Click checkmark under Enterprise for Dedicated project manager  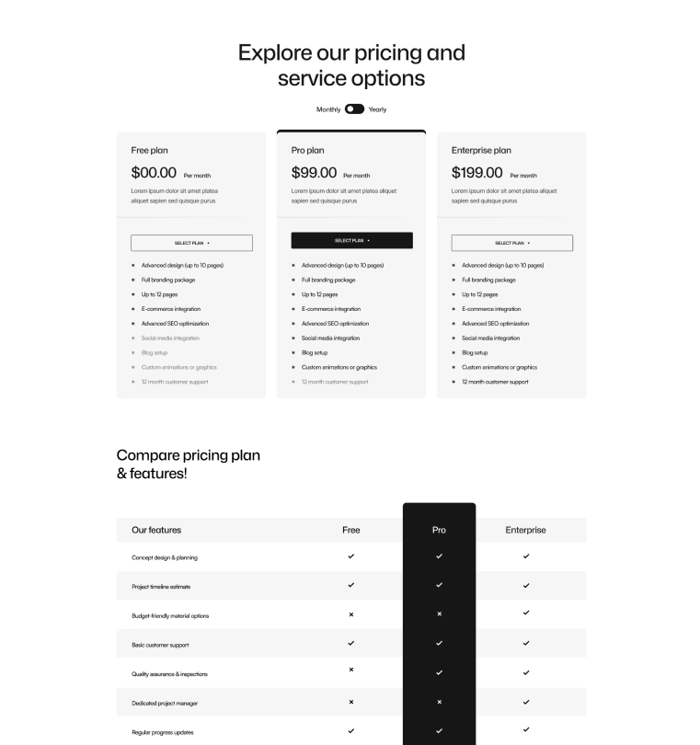[525, 702]
